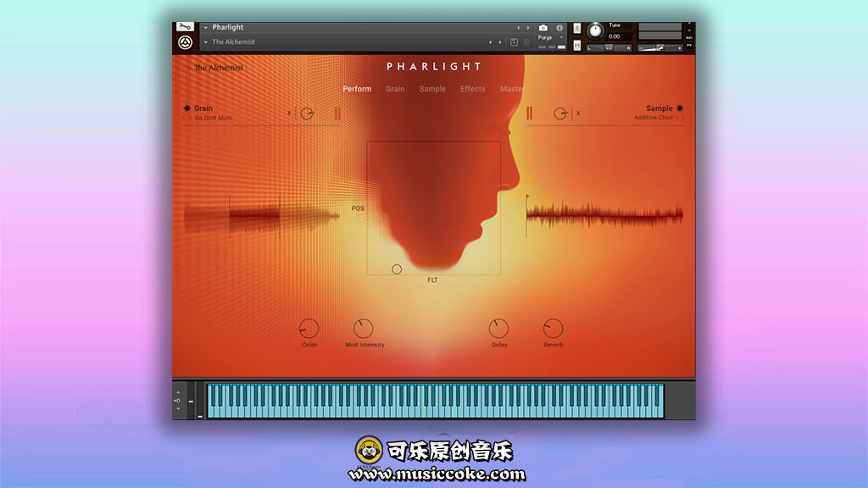Adjust the output volume slider

pos(659,48)
